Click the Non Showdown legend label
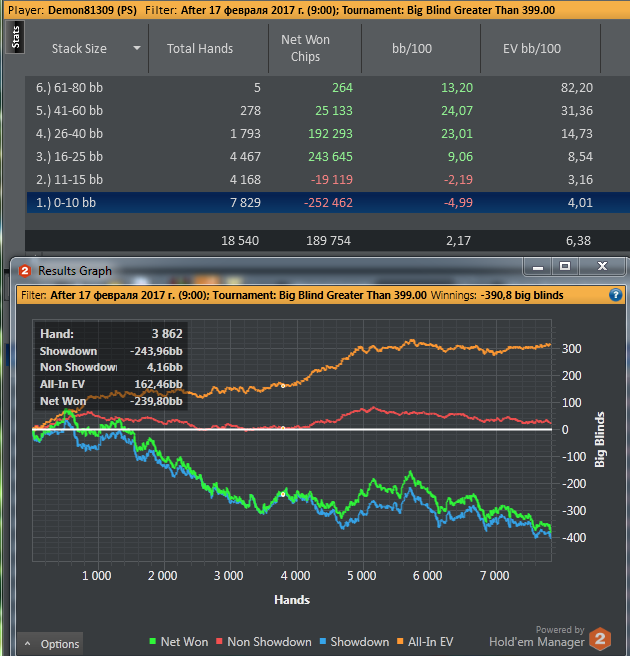This screenshot has width=630, height=656. (269, 642)
